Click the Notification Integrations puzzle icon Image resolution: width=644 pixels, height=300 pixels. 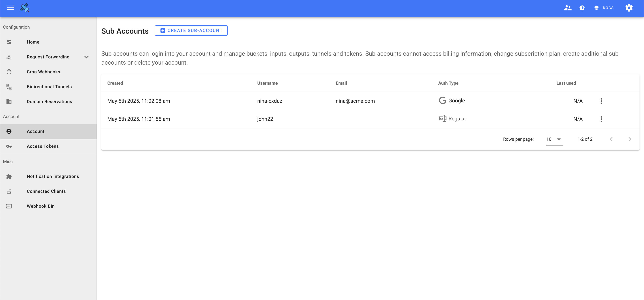[x=9, y=176]
